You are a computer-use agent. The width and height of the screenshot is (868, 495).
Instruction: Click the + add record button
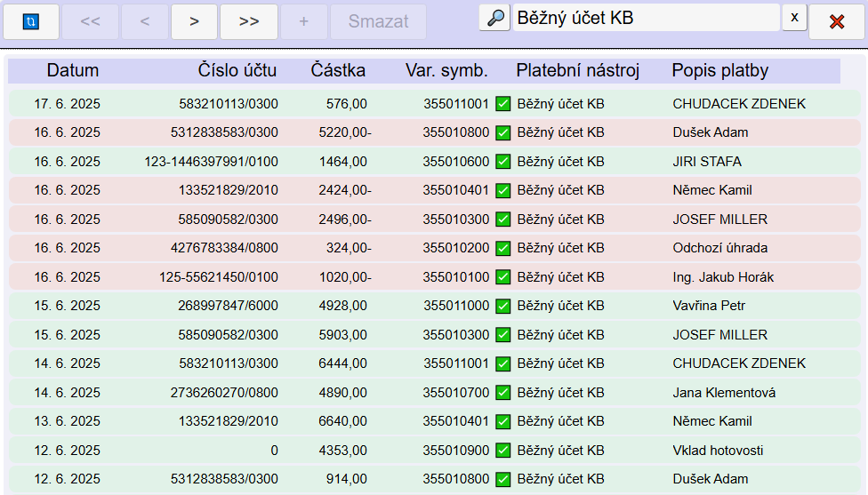click(x=303, y=21)
